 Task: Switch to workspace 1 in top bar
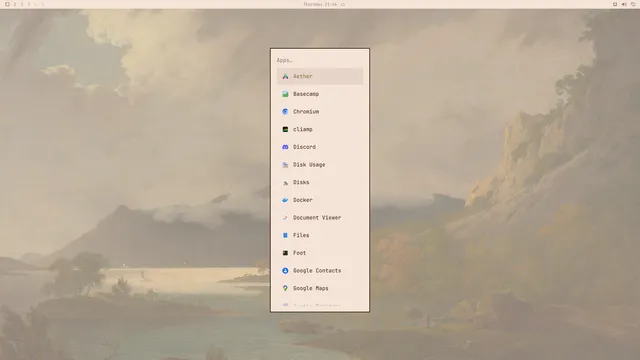pos(15,4)
